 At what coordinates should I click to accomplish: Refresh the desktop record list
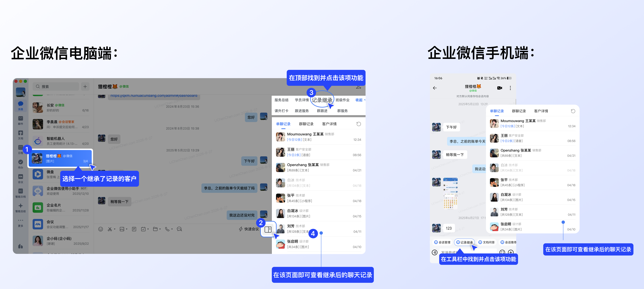[x=359, y=124]
